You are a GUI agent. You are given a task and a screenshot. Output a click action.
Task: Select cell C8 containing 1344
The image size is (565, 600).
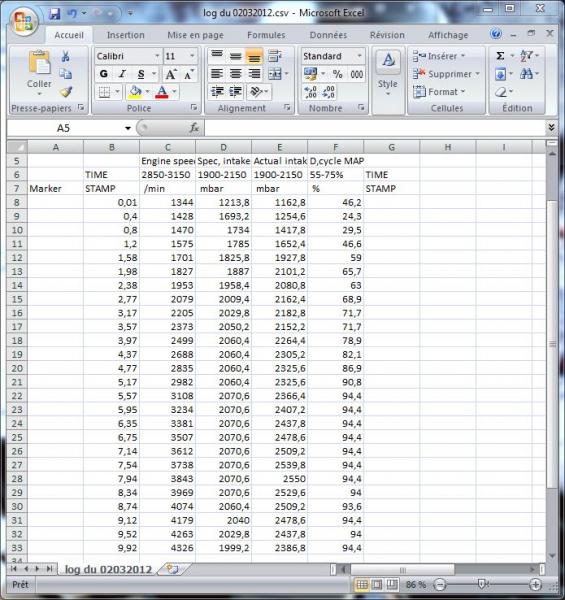coord(168,202)
